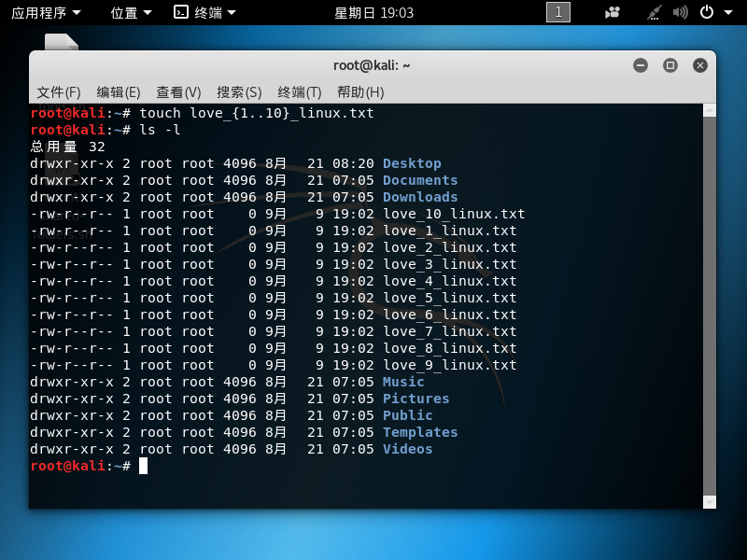Open the 位置 menu in top bar

131,13
